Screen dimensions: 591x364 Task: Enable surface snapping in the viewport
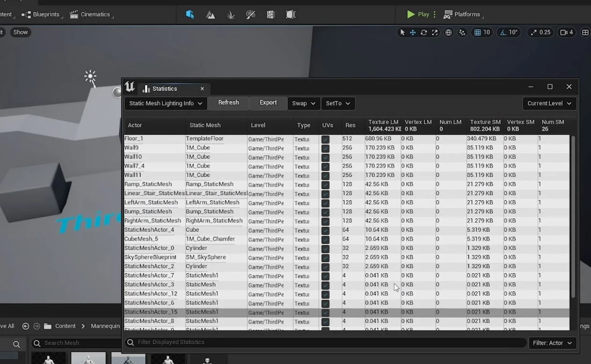tap(462, 32)
